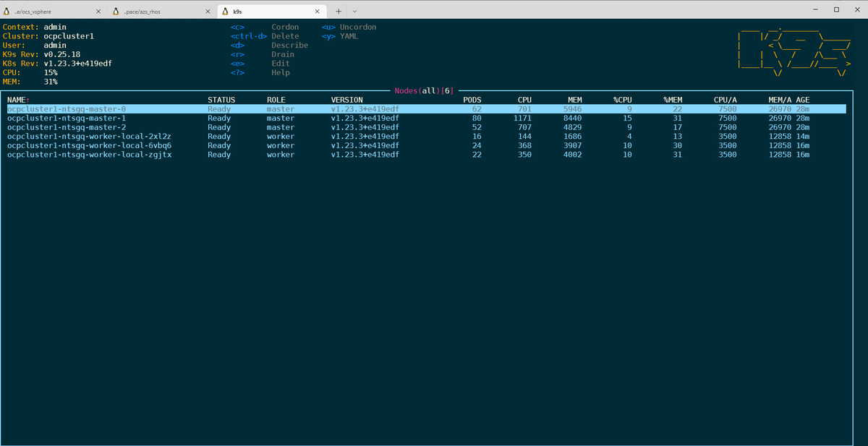868x446 pixels.
Task: Maximize the terminal window
Action: 836,9
